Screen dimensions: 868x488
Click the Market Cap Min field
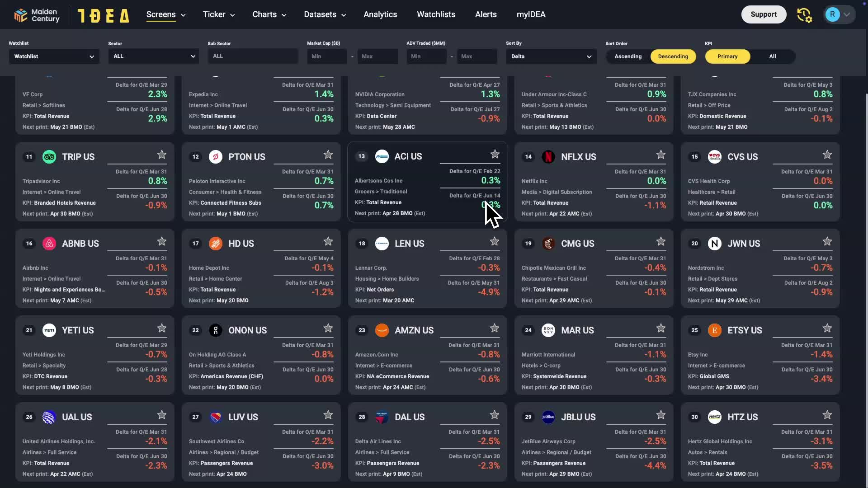point(327,56)
